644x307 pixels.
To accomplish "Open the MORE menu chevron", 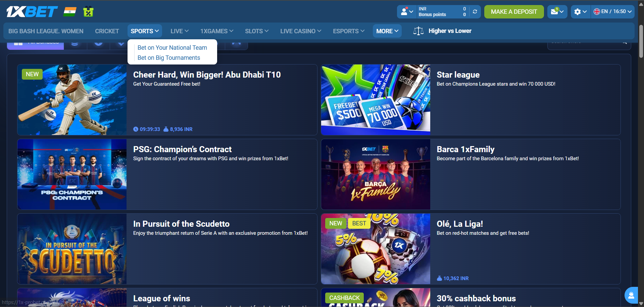I will [397, 31].
